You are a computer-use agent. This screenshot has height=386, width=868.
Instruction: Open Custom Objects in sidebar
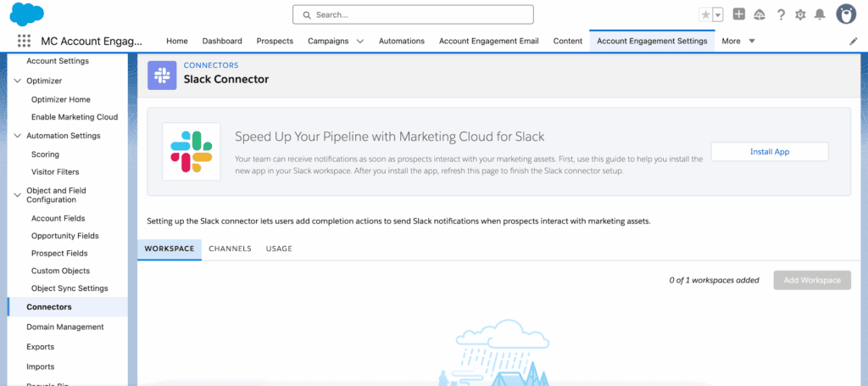(60, 271)
